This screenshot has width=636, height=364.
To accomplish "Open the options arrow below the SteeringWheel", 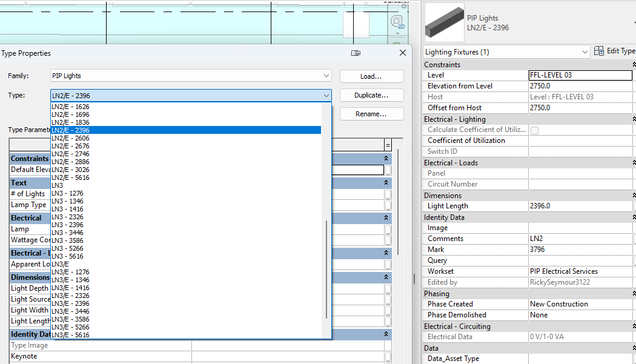I will coord(398,33).
